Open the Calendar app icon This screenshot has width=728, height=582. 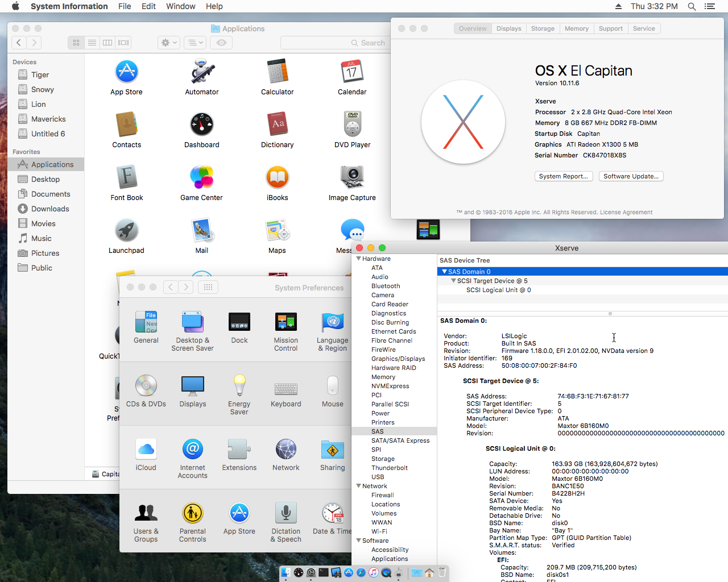352,72
